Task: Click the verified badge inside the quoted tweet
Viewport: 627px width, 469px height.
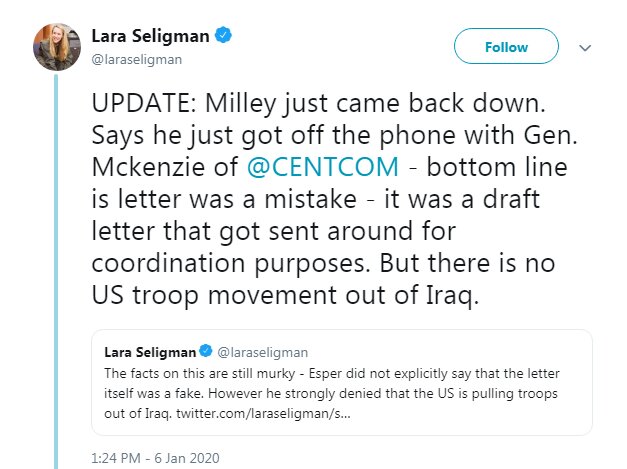Action: point(206,351)
